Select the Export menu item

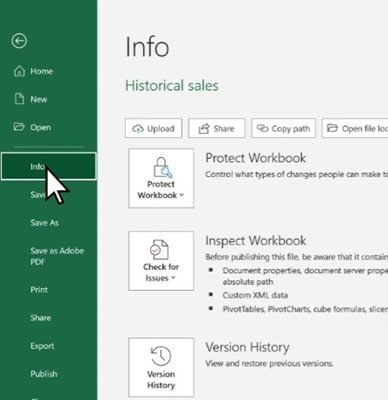click(x=42, y=346)
